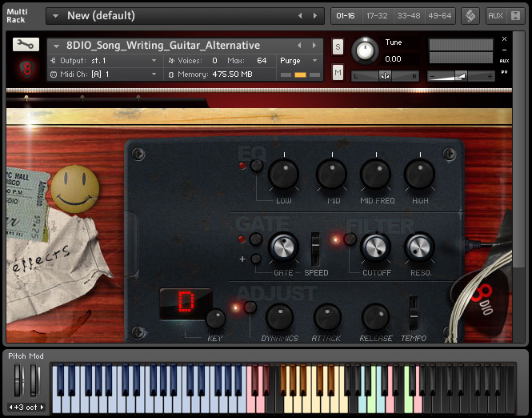Load next instrument with the right arrow
The image size is (532, 418).
click(314, 45)
